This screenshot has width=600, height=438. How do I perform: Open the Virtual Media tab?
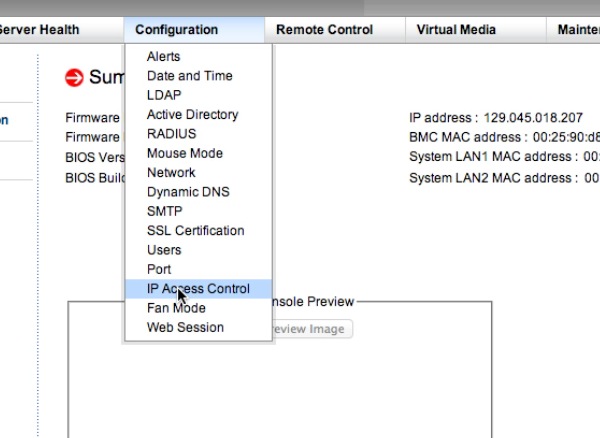[x=455, y=30]
